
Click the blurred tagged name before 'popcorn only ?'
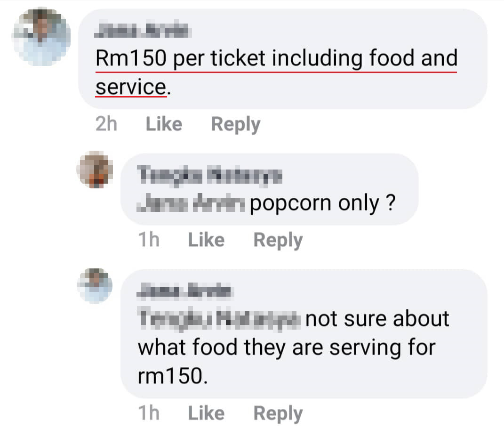click(x=191, y=203)
